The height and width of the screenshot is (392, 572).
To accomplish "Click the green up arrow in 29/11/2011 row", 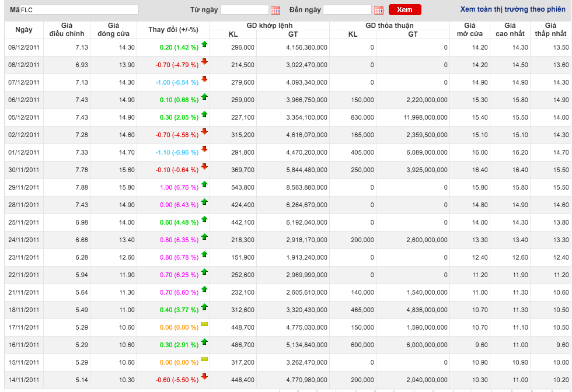I will 204,184.
